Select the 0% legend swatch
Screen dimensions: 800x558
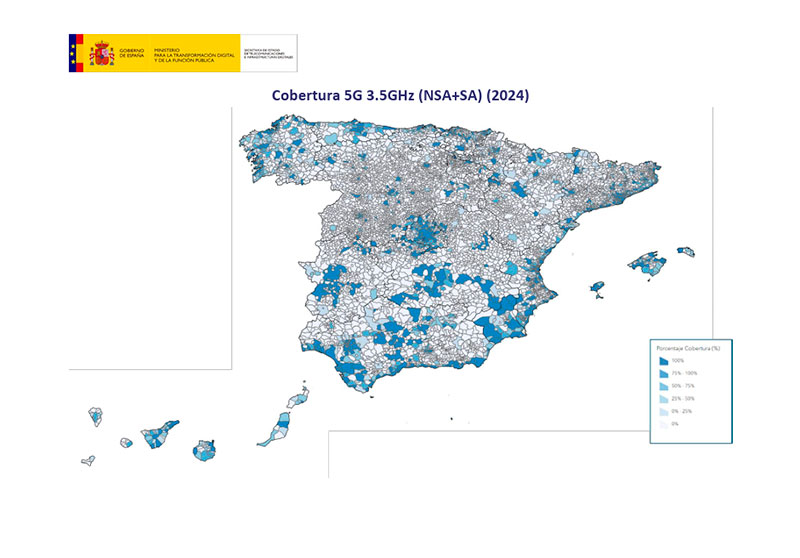(662, 424)
